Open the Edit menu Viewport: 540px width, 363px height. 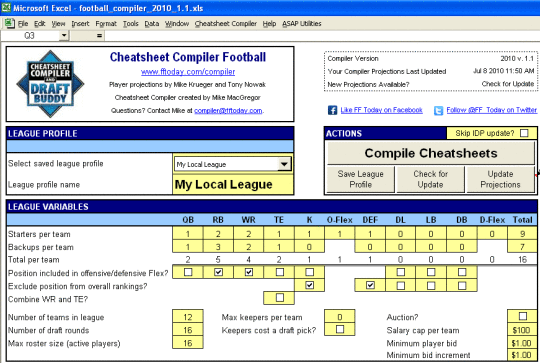click(40, 23)
